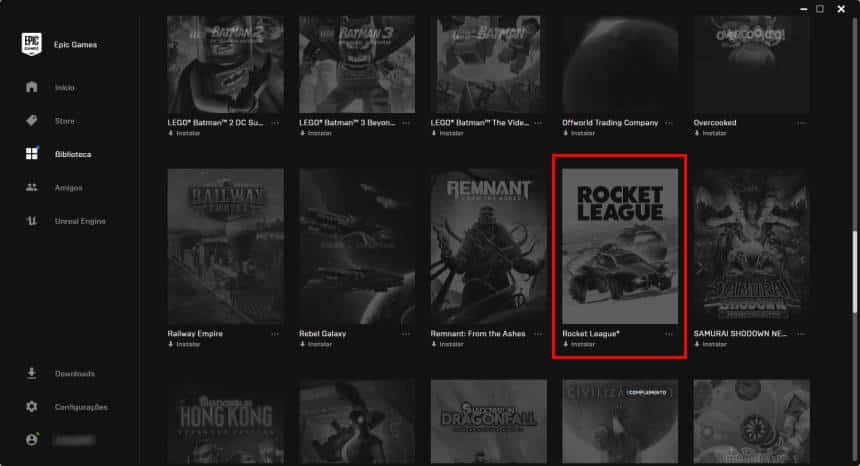Click Instalar under Offworld Trading Company

(579, 133)
